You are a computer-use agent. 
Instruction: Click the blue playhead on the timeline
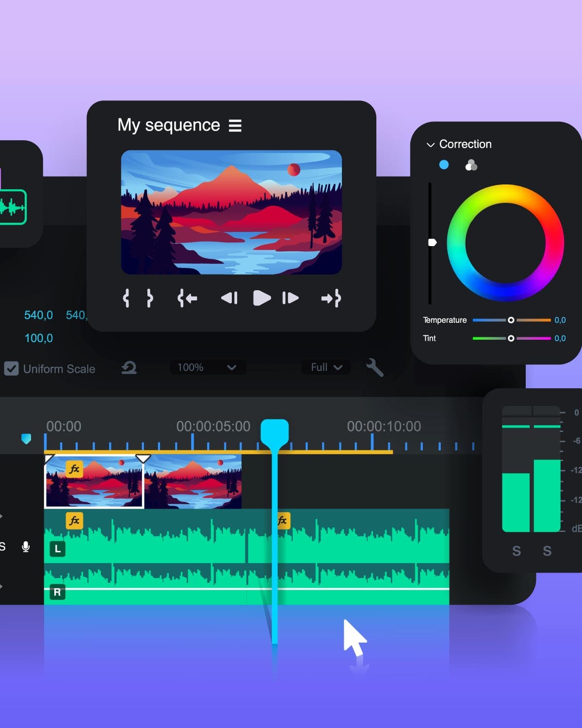coord(275,431)
